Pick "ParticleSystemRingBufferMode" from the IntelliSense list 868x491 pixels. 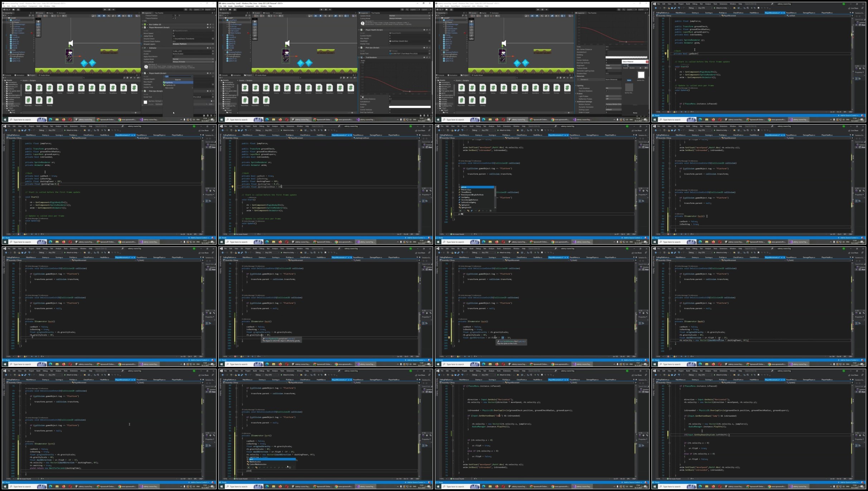472,195
